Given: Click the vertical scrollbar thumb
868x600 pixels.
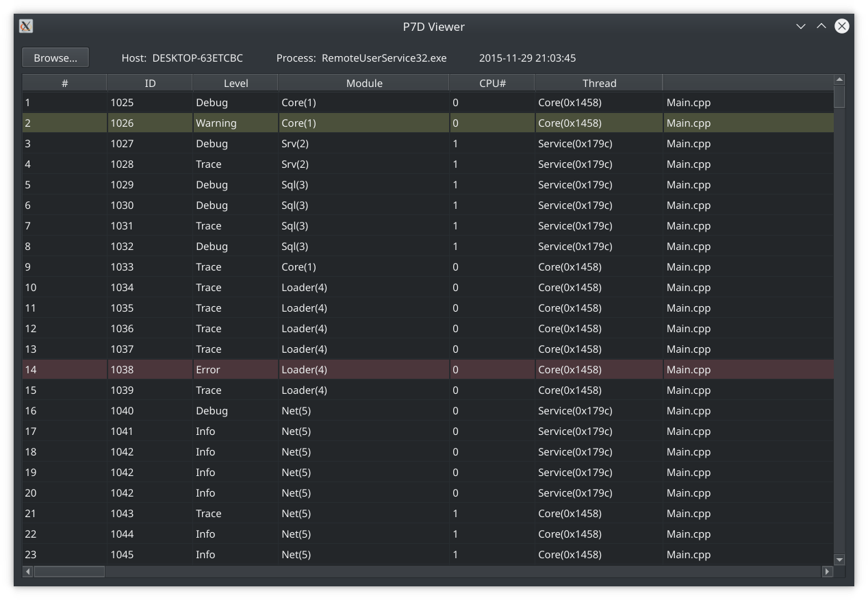Looking at the screenshot, I should [x=840, y=97].
